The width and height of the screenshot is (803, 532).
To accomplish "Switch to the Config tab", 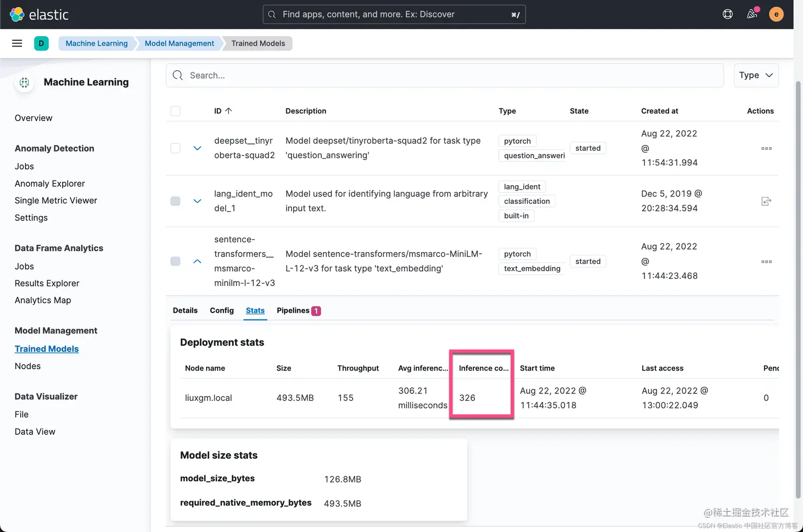I will [x=221, y=311].
